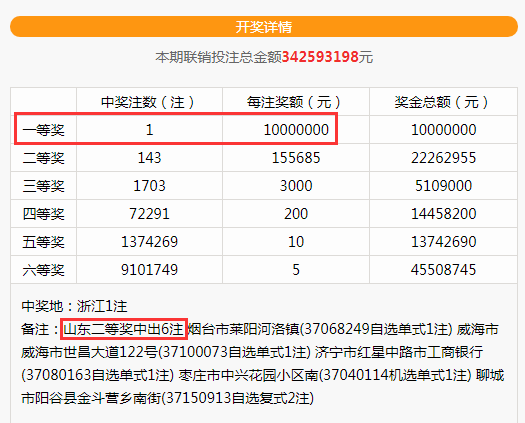Click fifth prize total 13742690
The image size is (525, 423).
pyautogui.click(x=443, y=242)
